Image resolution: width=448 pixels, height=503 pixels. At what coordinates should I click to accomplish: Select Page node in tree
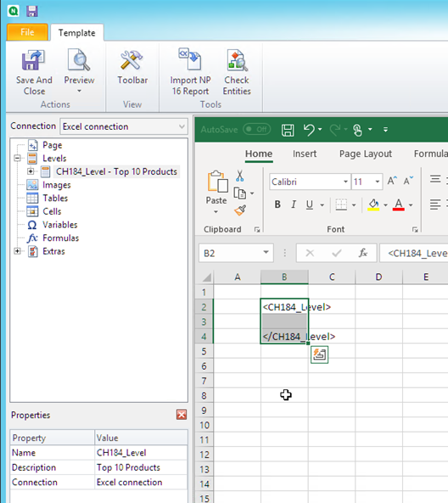(x=52, y=145)
